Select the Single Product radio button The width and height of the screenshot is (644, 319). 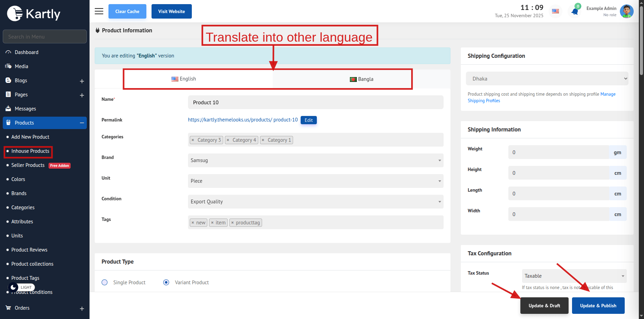tap(105, 283)
